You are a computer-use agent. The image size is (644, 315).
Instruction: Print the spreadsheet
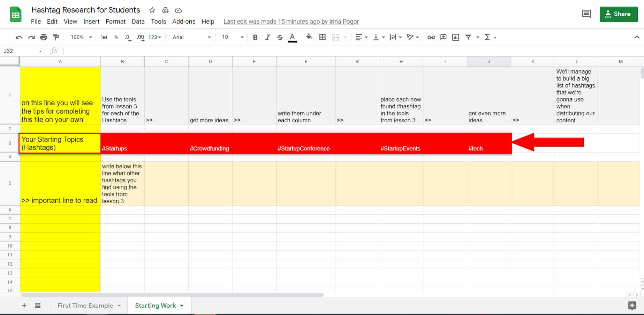(44, 37)
